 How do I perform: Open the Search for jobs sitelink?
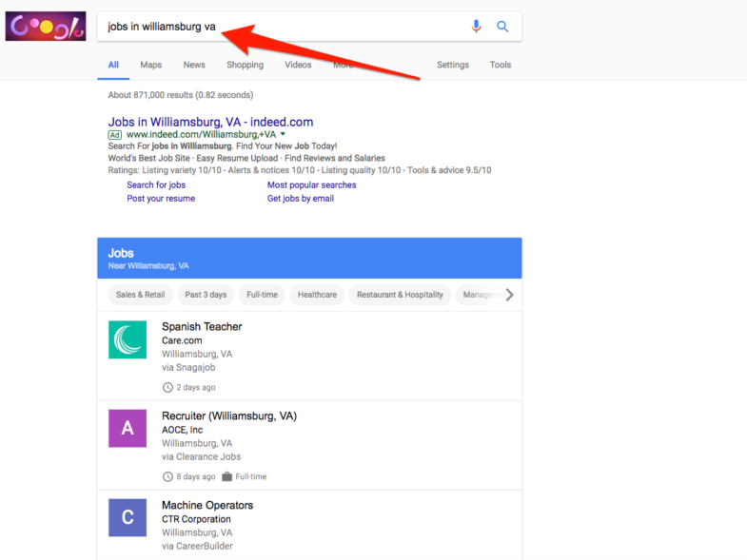(156, 184)
